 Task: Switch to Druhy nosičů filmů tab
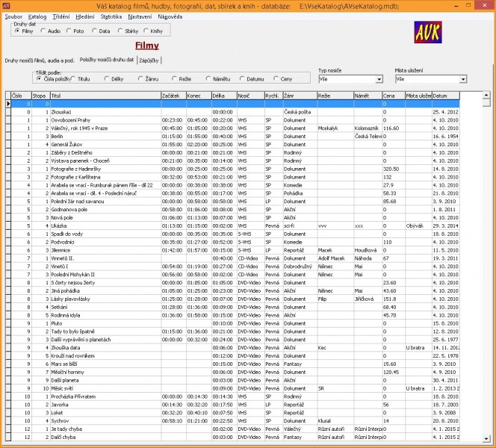tap(40, 60)
